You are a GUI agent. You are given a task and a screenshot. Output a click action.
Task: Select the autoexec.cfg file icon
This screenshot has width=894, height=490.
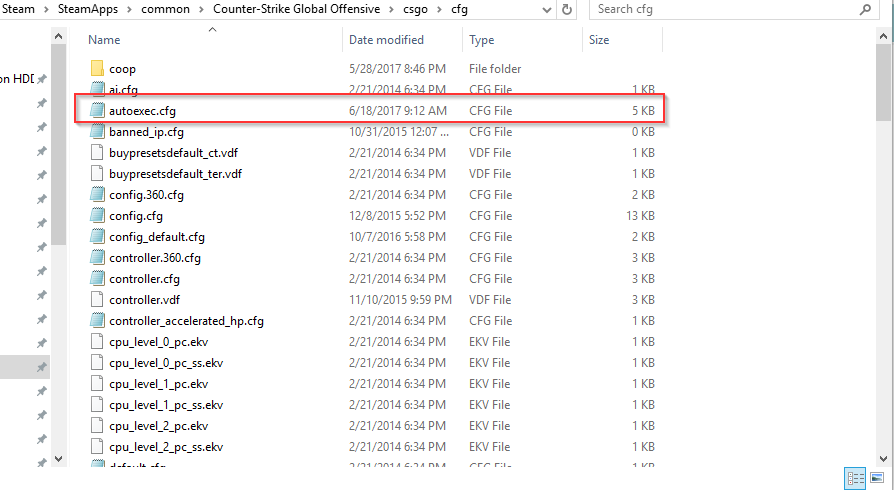coord(97,111)
